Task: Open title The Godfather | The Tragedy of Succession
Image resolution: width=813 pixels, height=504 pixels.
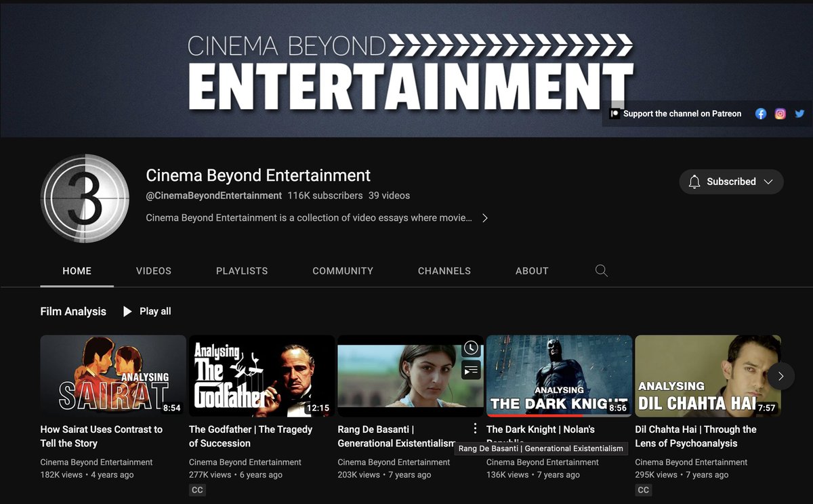Action: [x=251, y=436]
